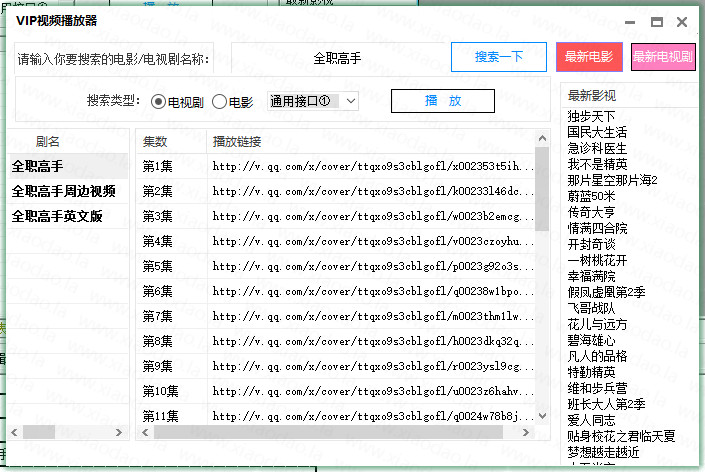This screenshot has width=705, height=472.
Task: Choose 独步天下 from the latest list
Action: coord(591,116)
